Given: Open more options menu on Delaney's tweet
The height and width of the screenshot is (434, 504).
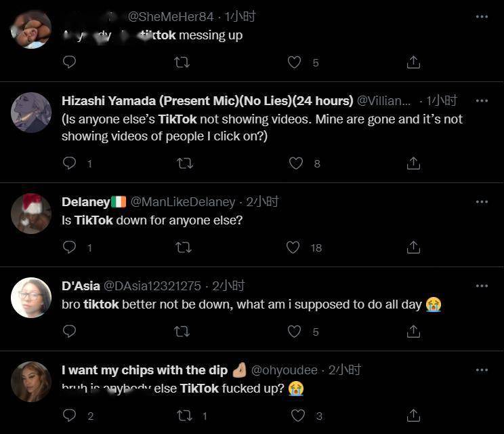Looking at the screenshot, I should [x=482, y=202].
